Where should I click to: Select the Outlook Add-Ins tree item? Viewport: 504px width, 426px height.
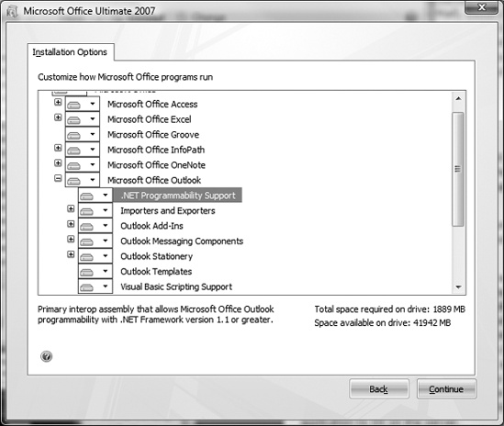tap(151, 226)
